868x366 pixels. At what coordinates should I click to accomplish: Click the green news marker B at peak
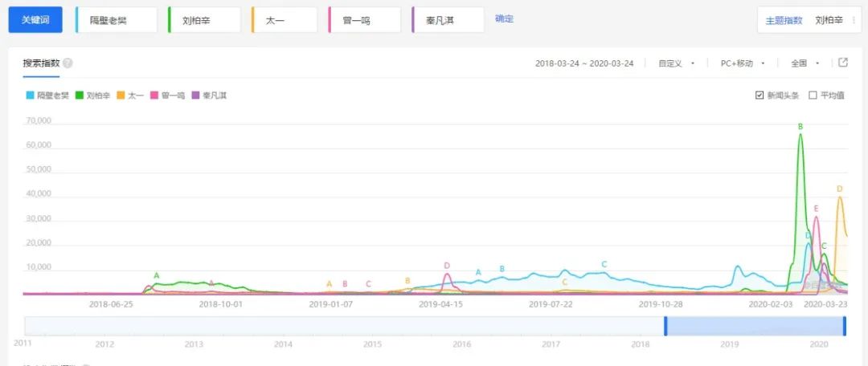point(800,127)
